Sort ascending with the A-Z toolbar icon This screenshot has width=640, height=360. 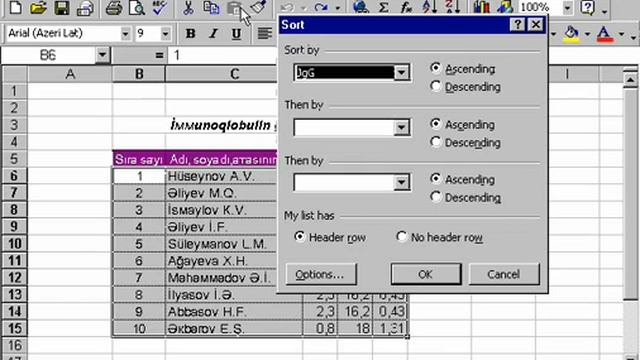429,7
